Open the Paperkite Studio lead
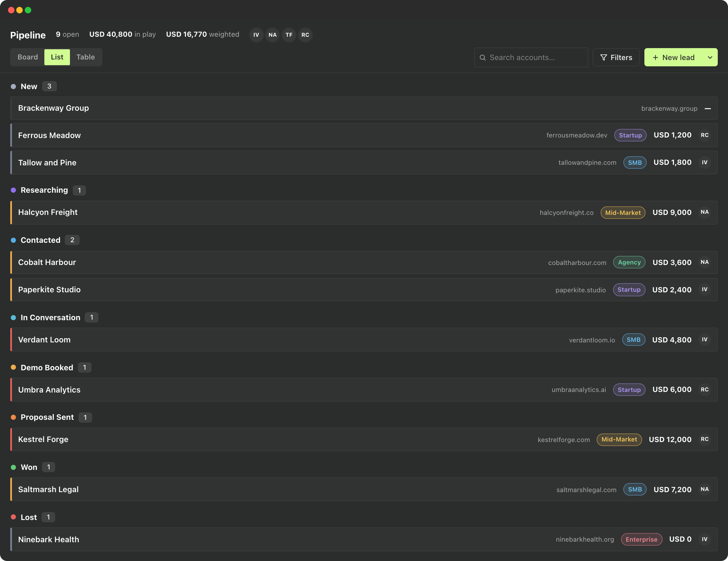This screenshot has height=561, width=728. coord(364,289)
